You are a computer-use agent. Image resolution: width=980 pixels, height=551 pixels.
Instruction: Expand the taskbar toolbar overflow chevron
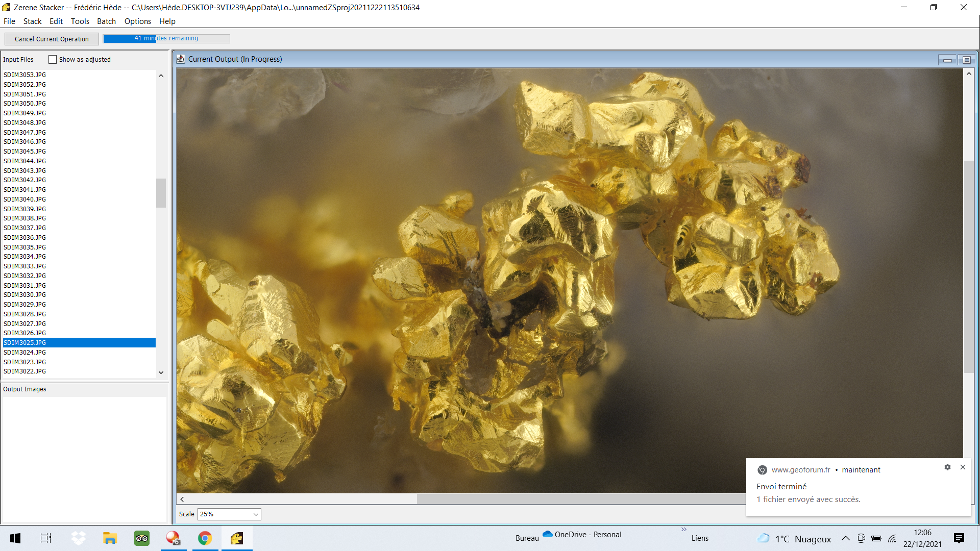point(683,530)
